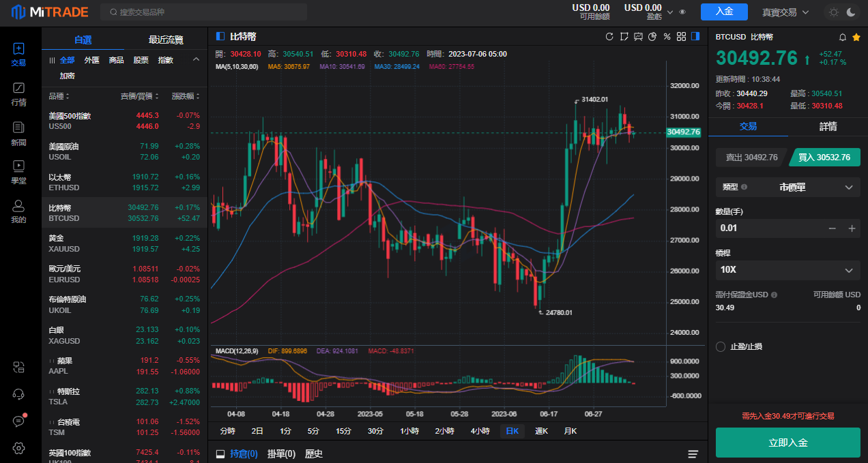Click the search instrument input field
The height and width of the screenshot is (463, 868).
click(203, 12)
